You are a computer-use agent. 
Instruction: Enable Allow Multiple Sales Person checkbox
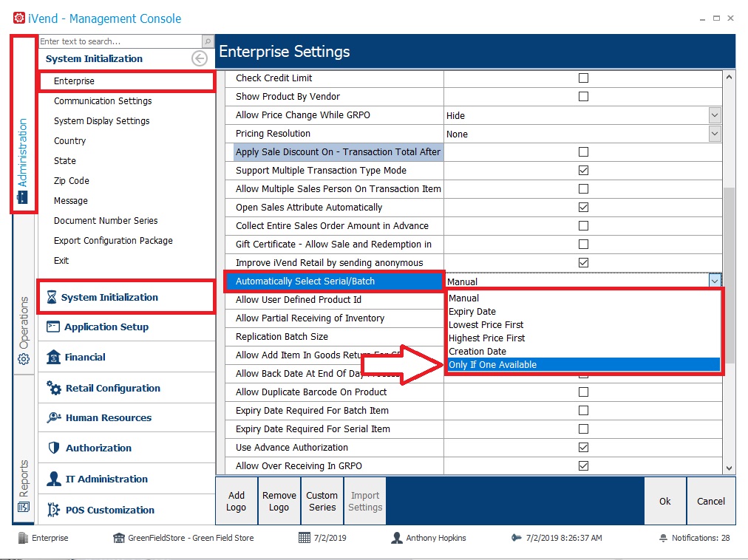(583, 189)
